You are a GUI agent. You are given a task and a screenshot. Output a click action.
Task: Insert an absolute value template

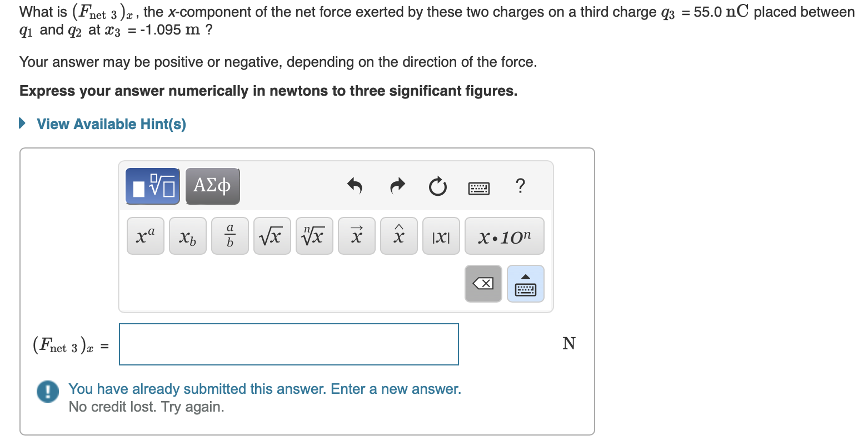441,235
